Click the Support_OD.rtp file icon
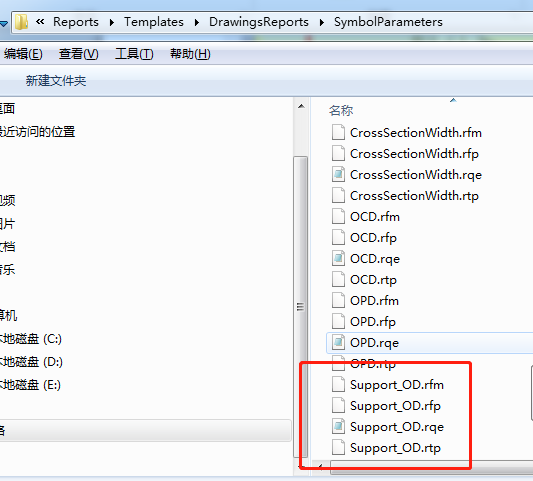Viewport: 533px width, 481px height. tap(338, 448)
